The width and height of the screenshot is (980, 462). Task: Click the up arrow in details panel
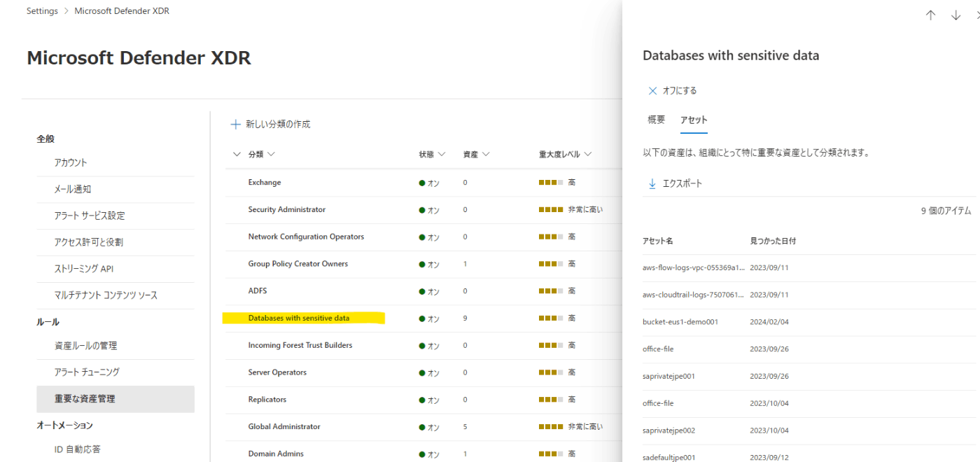(x=930, y=15)
